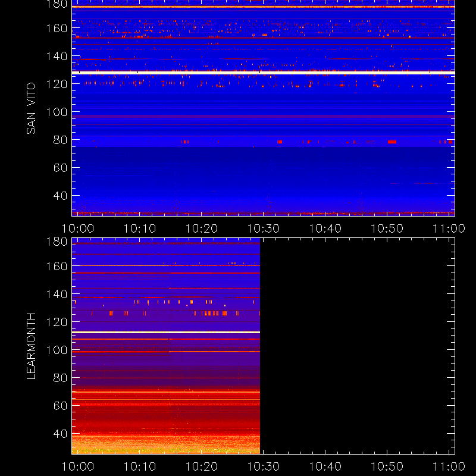The height and width of the screenshot is (476, 476).
Task: Pick the 80 label on the Learmonth axis
Action: tap(60, 378)
